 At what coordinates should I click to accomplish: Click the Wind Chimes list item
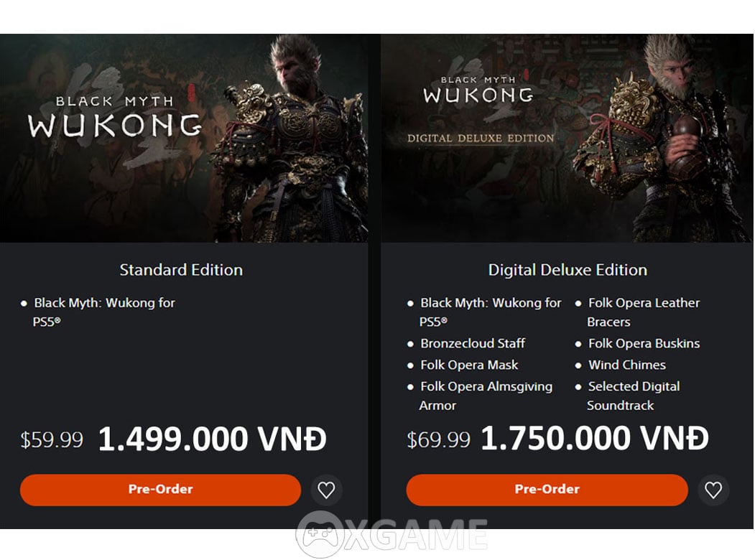click(621, 365)
